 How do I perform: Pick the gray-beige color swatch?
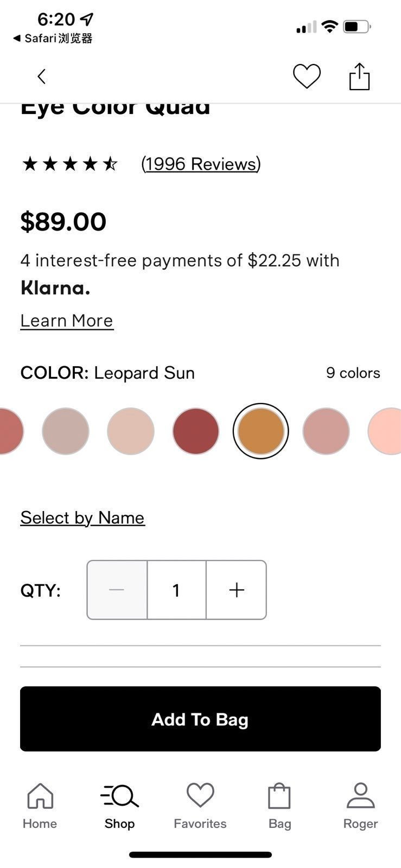pyautogui.click(x=66, y=431)
